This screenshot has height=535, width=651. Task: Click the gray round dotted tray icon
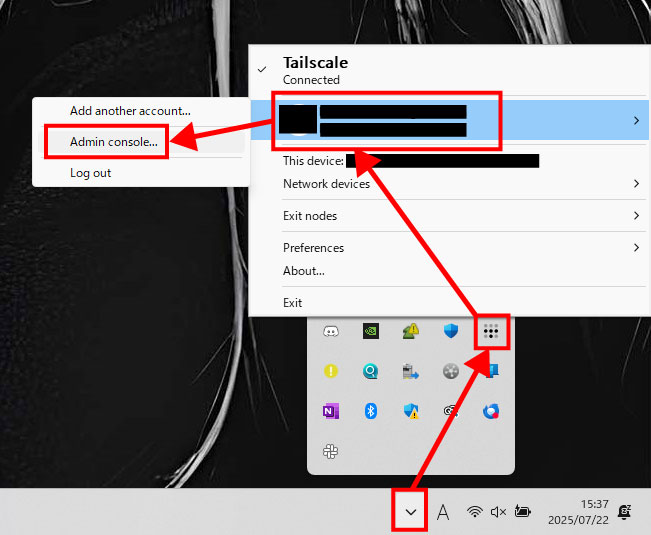450,371
